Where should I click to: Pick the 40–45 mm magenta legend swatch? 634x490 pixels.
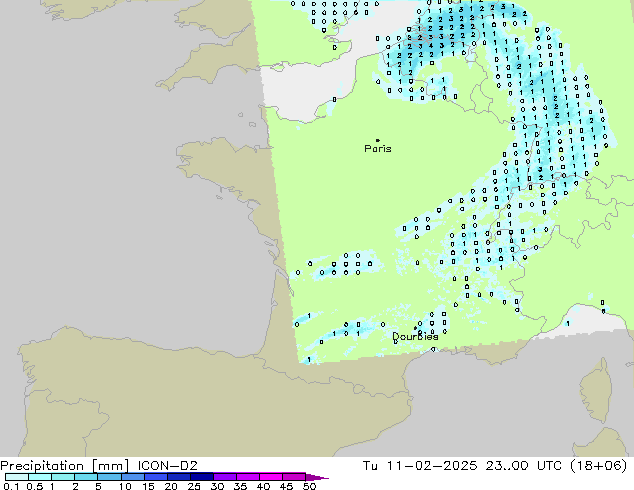[271, 477]
